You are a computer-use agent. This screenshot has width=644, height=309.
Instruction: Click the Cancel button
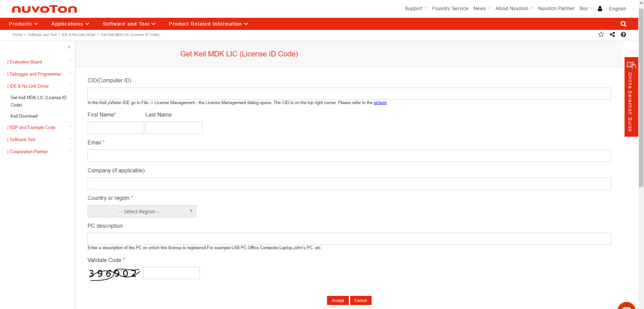point(361,300)
